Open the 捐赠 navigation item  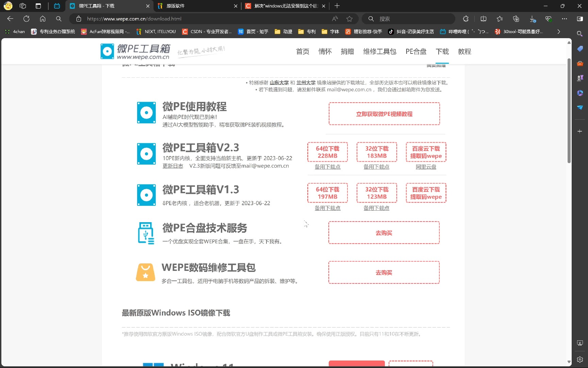click(x=347, y=51)
